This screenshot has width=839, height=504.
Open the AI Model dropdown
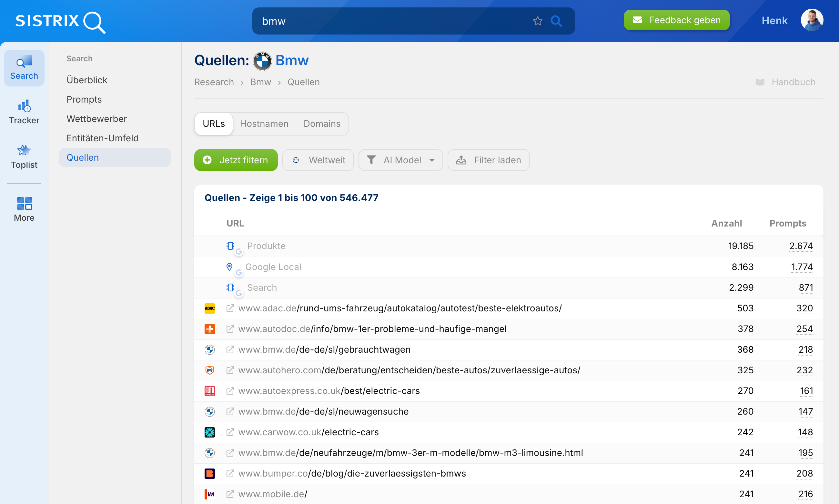point(400,160)
